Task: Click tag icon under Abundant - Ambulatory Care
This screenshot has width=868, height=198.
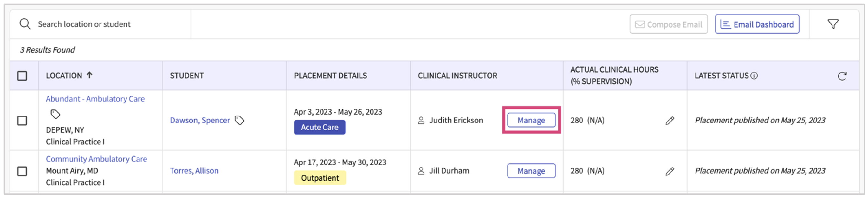Action: pos(55,114)
